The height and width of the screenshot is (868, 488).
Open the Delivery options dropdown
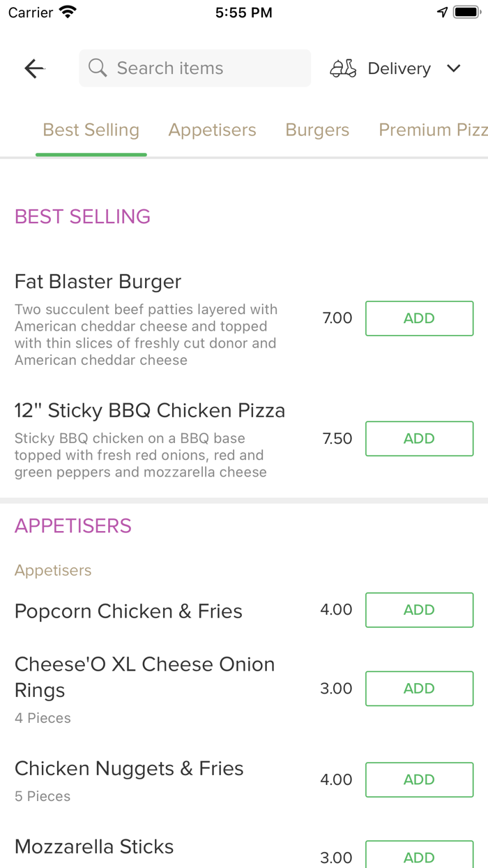click(399, 68)
